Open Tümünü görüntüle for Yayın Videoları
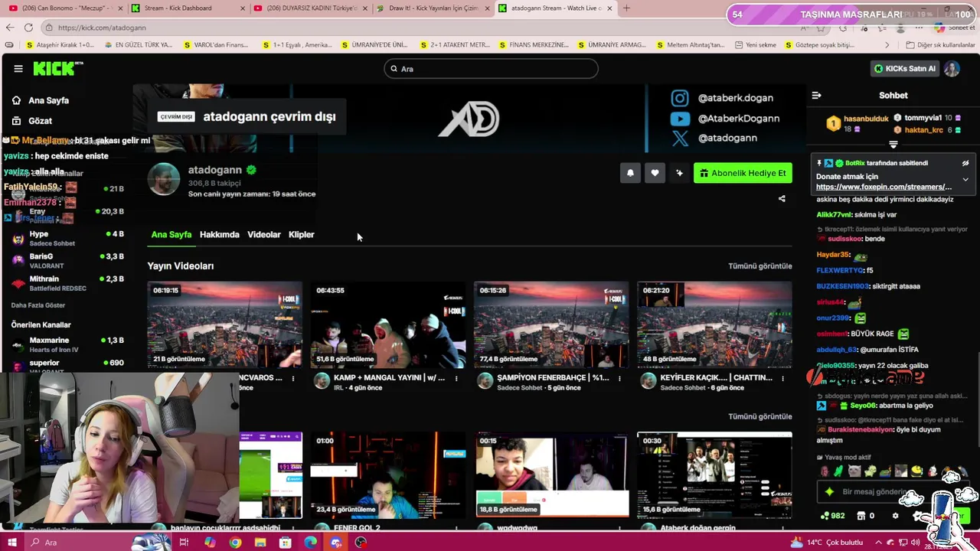 (x=759, y=266)
